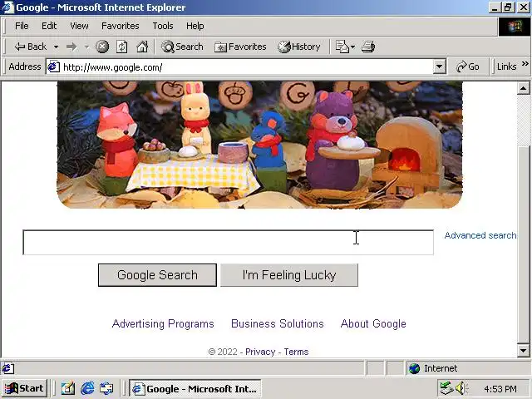Screen dimensions: 532x399
Task: Open the Back history dropdown arrow
Action: (56, 47)
